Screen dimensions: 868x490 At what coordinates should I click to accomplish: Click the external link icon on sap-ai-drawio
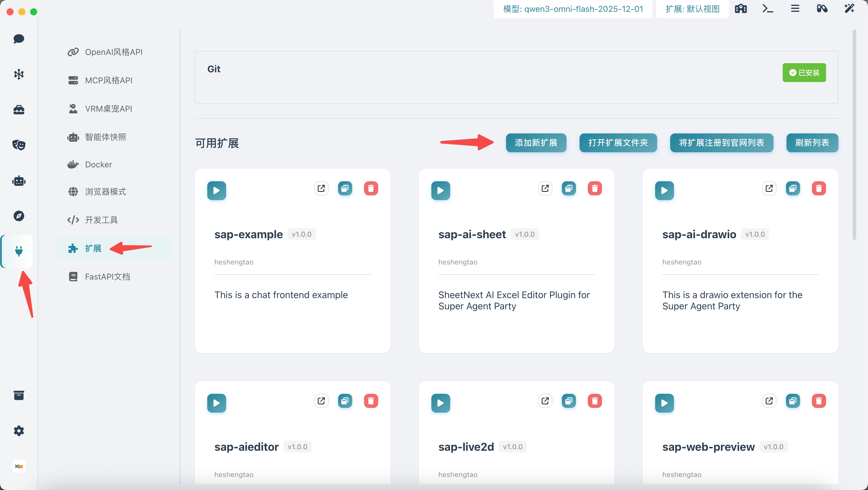pyautogui.click(x=769, y=188)
